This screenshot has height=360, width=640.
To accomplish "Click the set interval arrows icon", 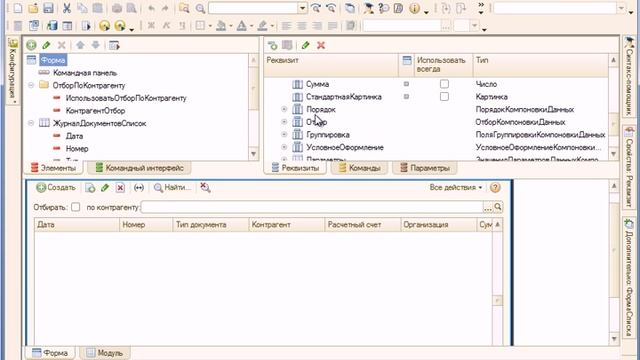I will pos(139,188).
